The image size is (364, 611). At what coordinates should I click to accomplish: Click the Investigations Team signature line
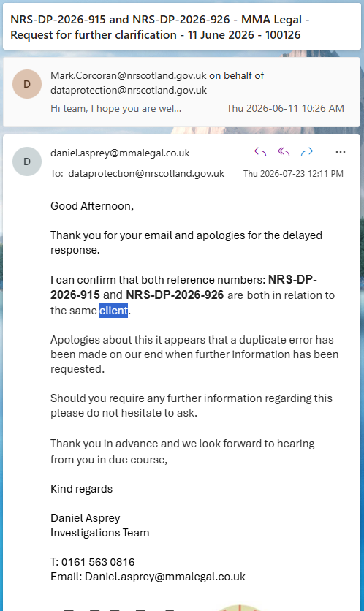(x=99, y=533)
